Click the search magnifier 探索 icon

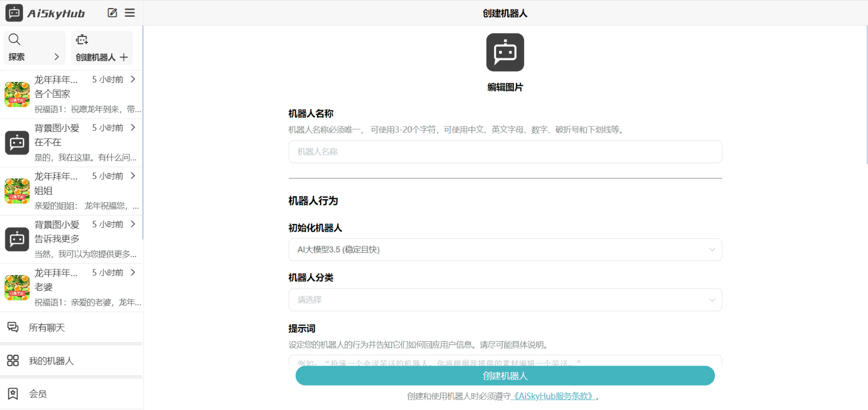[15, 40]
